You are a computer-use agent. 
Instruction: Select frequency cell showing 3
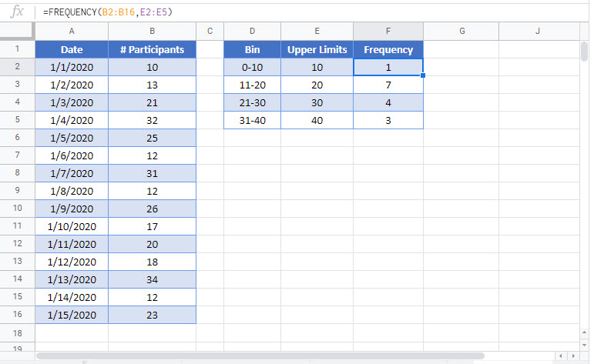point(388,120)
